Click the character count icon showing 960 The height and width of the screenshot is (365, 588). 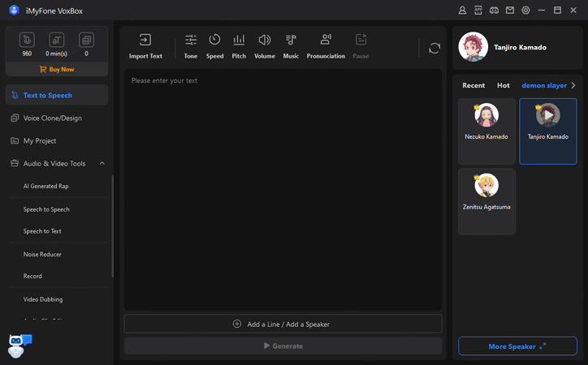point(27,40)
